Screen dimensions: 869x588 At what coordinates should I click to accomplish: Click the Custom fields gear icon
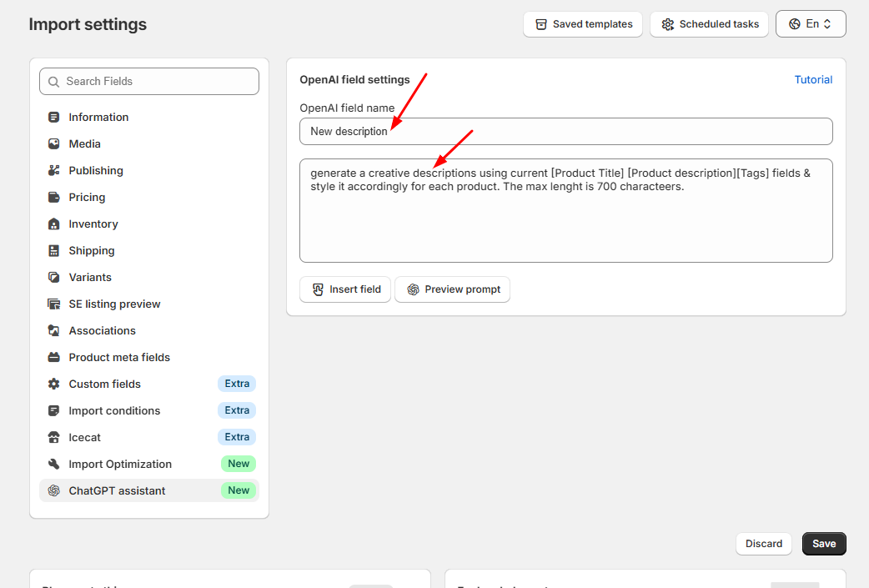click(53, 384)
